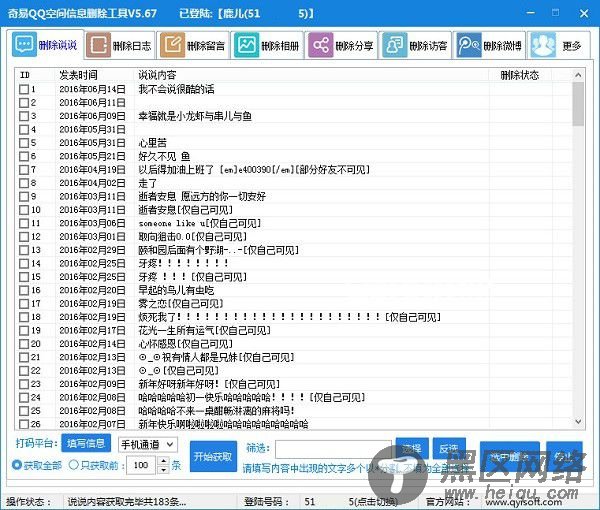Go to the 删除分享 tab label
The image size is (600, 510).
point(354,46)
